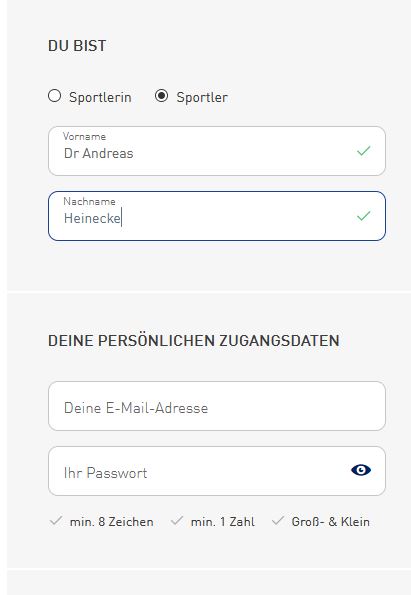411x595 pixels.
Task: Click the checkmark icon beside min. 8 Zeichen
Action: point(56,521)
